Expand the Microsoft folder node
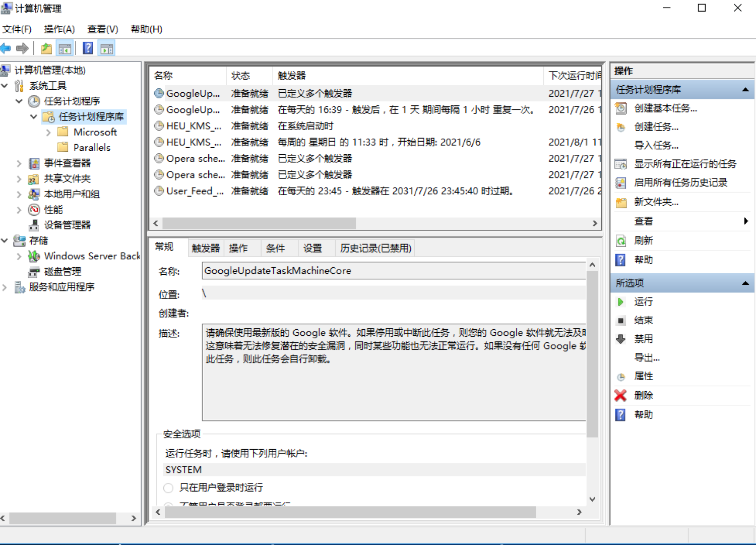This screenshot has height=545, width=756. pyautogui.click(x=48, y=133)
